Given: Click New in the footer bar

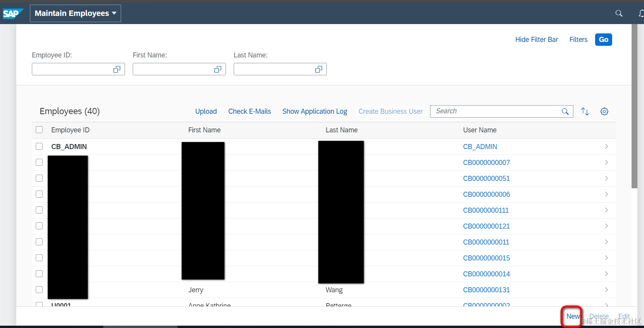Looking at the screenshot, I should [573, 316].
